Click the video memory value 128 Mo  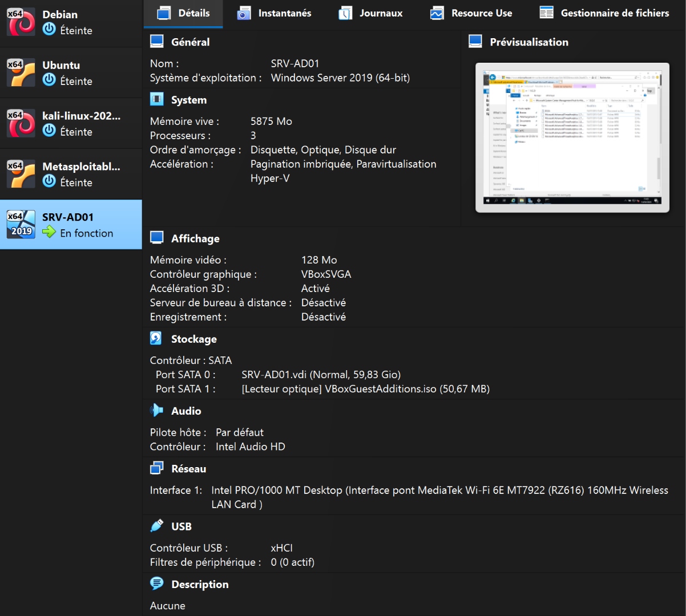click(x=319, y=260)
